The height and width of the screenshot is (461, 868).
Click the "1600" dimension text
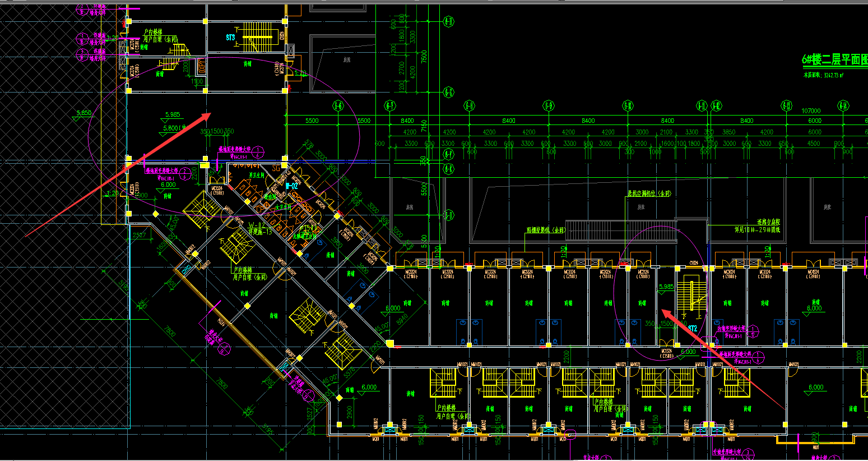tap(667, 144)
